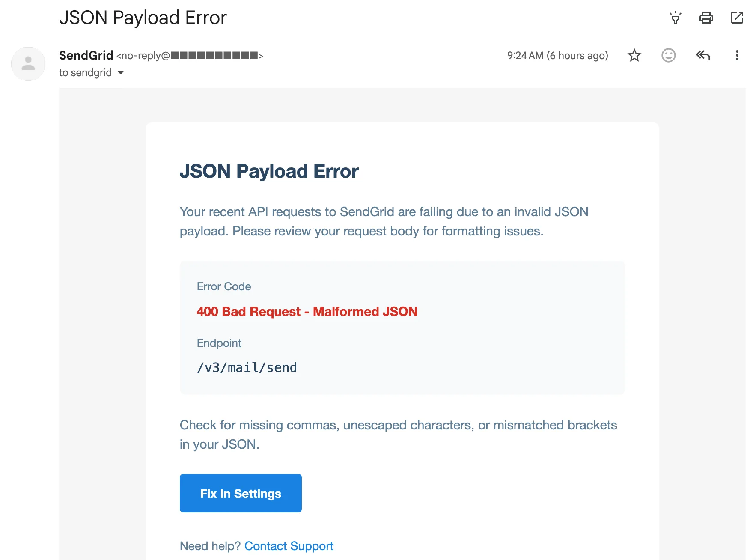756x560 pixels.
Task: Click the no-reply sender email address
Action: click(189, 56)
